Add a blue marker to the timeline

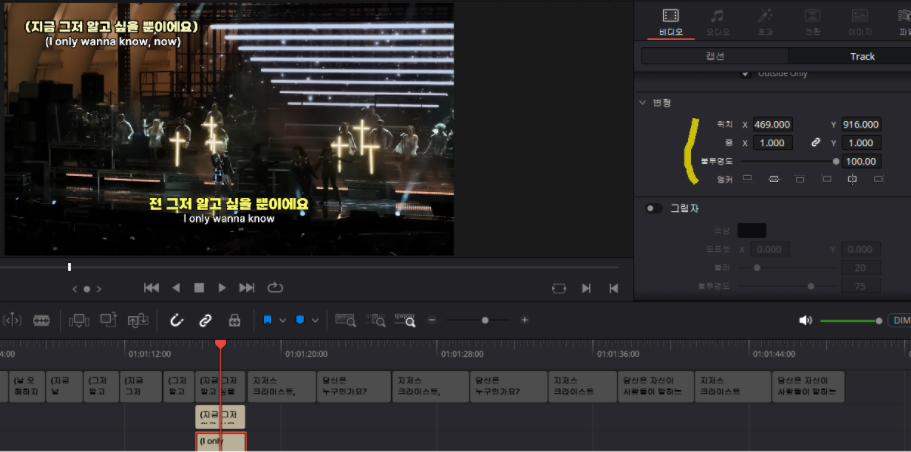click(300, 320)
